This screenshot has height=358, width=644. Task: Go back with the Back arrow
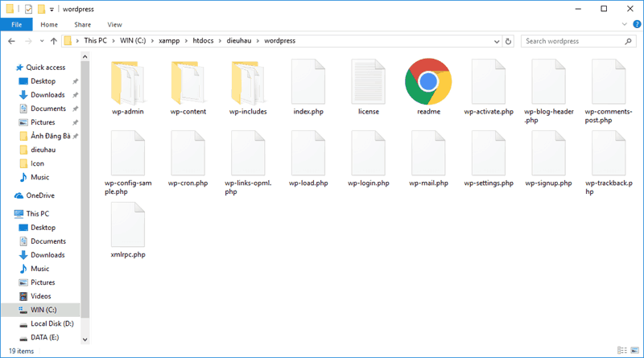11,41
